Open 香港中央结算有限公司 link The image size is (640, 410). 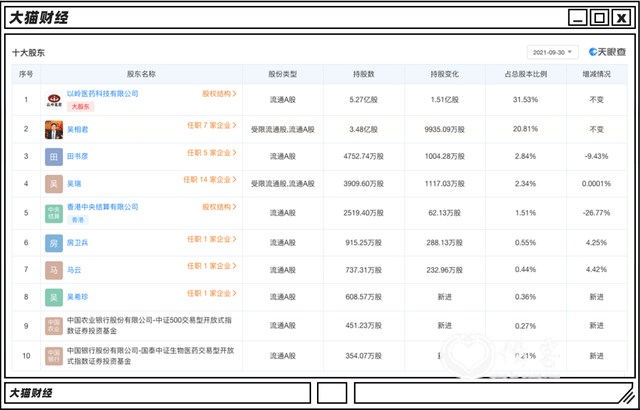pyautogui.click(x=102, y=207)
